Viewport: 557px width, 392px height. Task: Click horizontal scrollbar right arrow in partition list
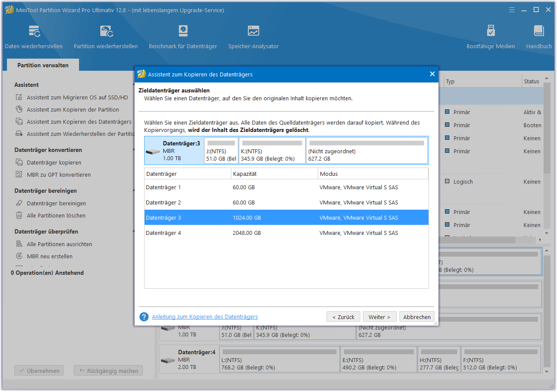[540, 240]
